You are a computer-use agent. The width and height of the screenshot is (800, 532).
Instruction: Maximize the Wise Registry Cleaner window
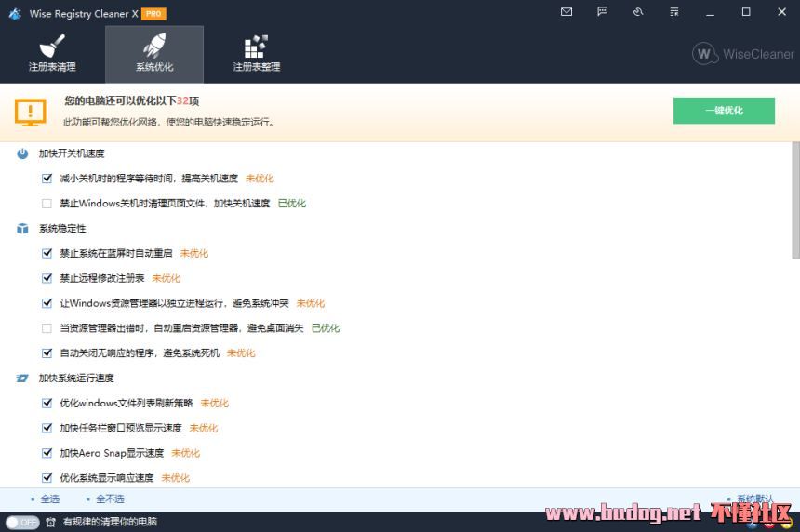[746, 12]
